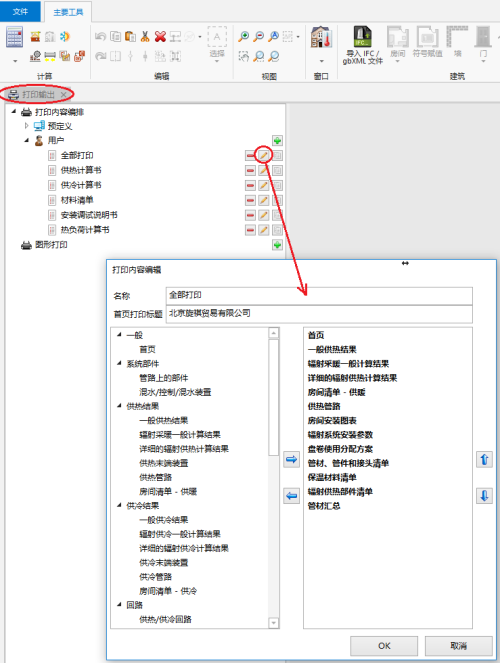This screenshot has height=663, width=500.
Task: Switch to the 主要工具 ribbon tab
Action: pyautogui.click(x=68, y=12)
